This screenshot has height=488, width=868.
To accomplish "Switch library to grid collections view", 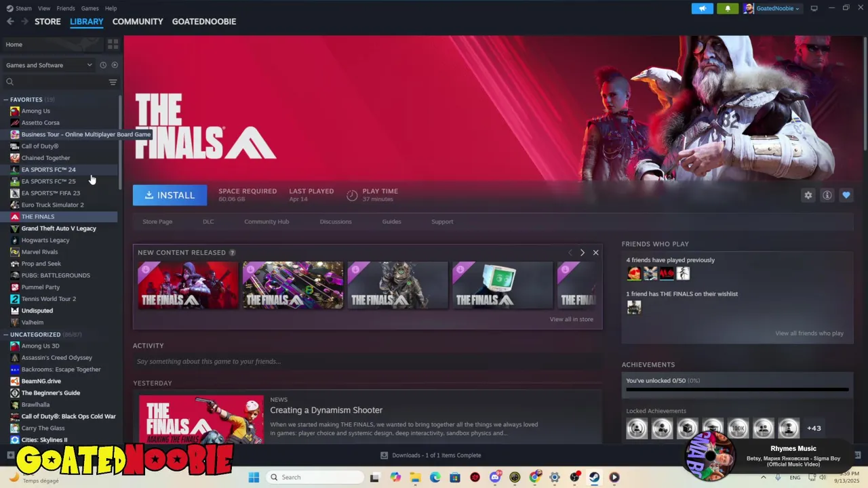I will pos(113,44).
